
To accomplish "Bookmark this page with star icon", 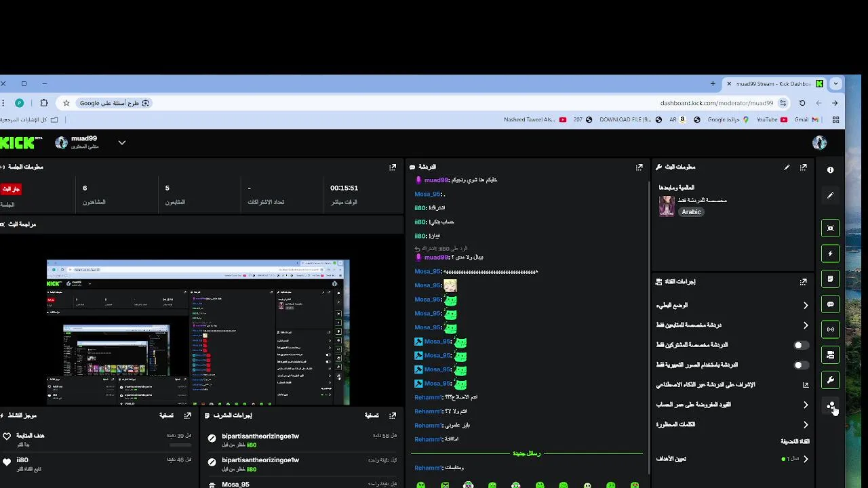I will pyautogui.click(x=66, y=103).
